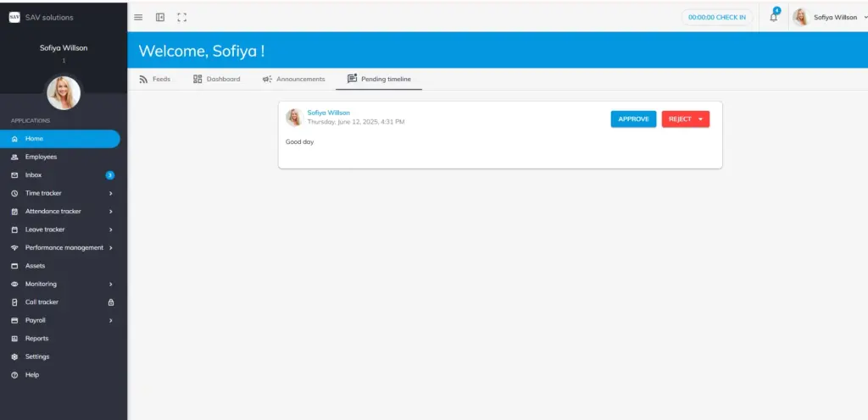The width and height of the screenshot is (868, 420).
Task: Click the "Welcome, Sofiya !" heading
Action: click(202, 51)
